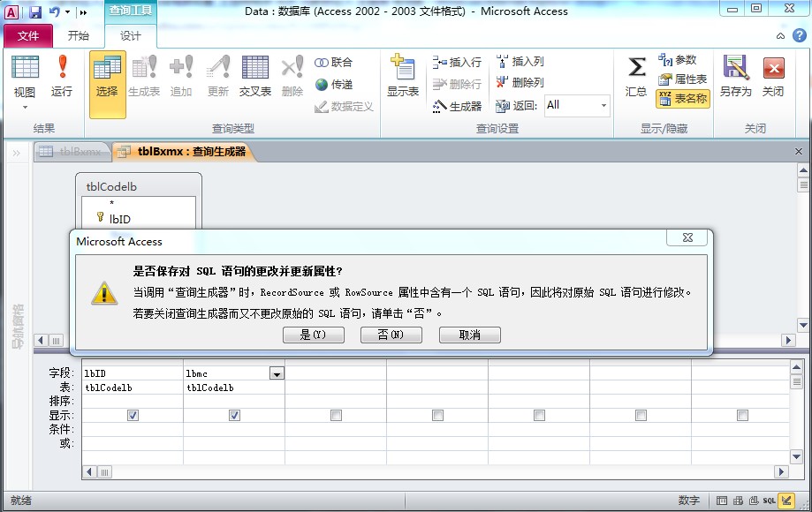Check the 显示 checkbox in seventh column
812x512 pixels.
(742, 415)
